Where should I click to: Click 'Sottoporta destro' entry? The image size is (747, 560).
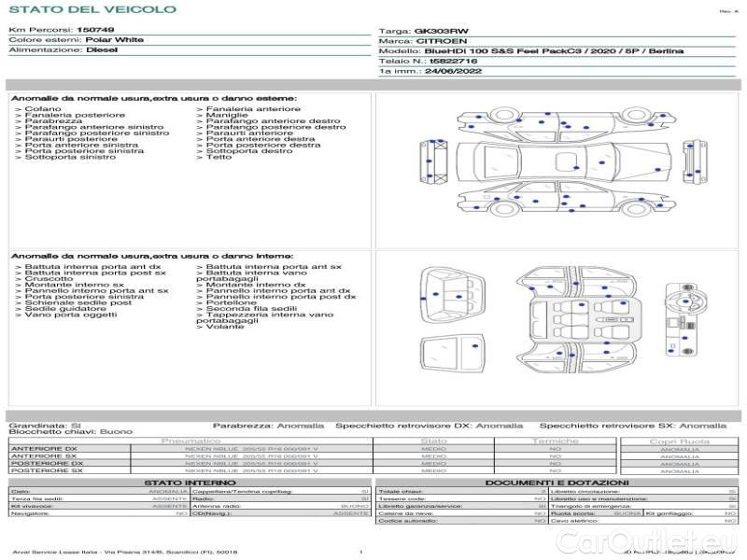pyautogui.click(x=249, y=151)
